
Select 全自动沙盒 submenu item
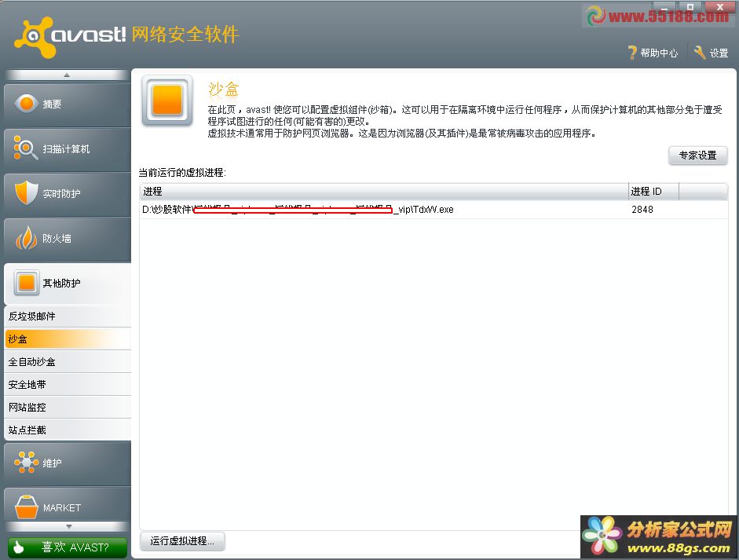(68, 362)
